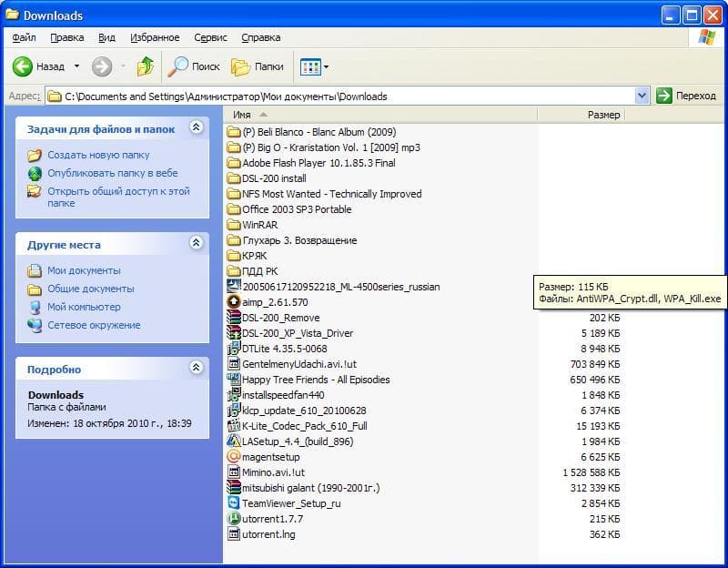Collapse the Подробно panel
The image size is (728, 568).
(197, 368)
